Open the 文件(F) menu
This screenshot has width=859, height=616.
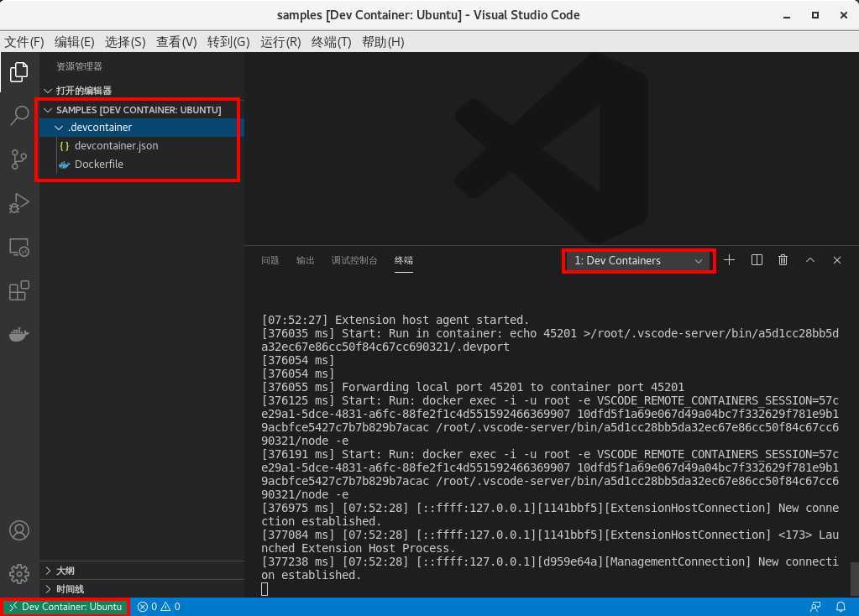pyautogui.click(x=24, y=42)
